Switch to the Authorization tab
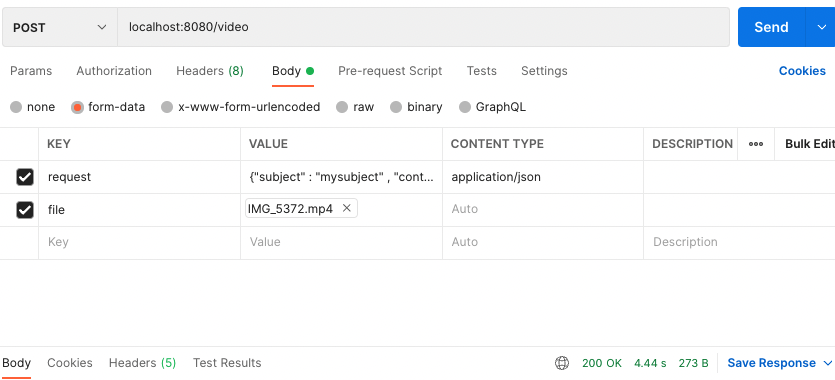Image resolution: width=835 pixels, height=380 pixels. 114,71
